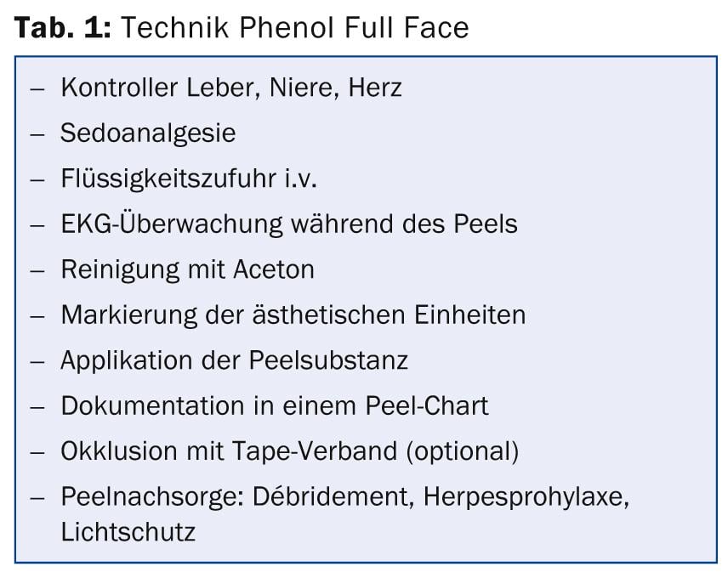Viewport: 728px width, 578px height.
Task: Click "EKG-Überwachung während des Peels" entry
Action: point(288,224)
